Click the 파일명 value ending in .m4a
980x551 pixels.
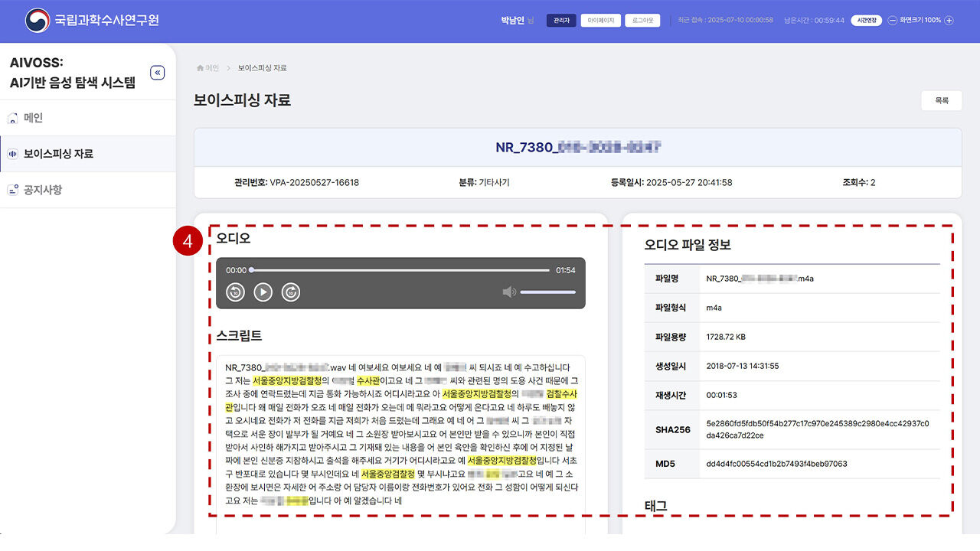click(760, 279)
